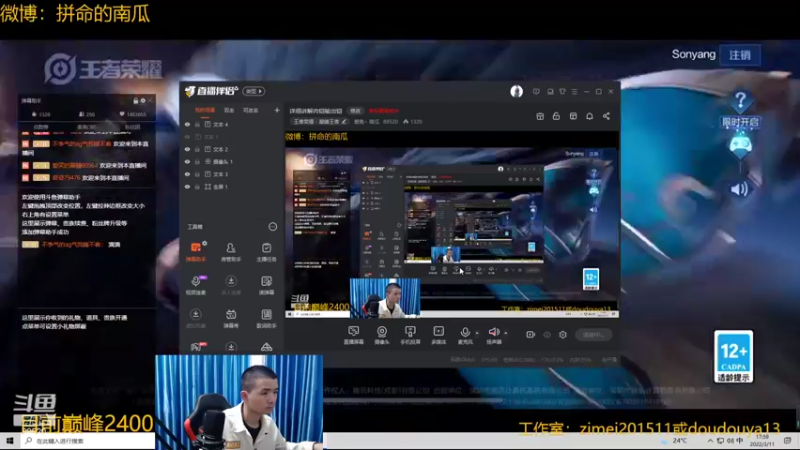This screenshot has height=450, width=800.
Task: Click the game's sound speaker icon on the right
Action: [x=740, y=189]
